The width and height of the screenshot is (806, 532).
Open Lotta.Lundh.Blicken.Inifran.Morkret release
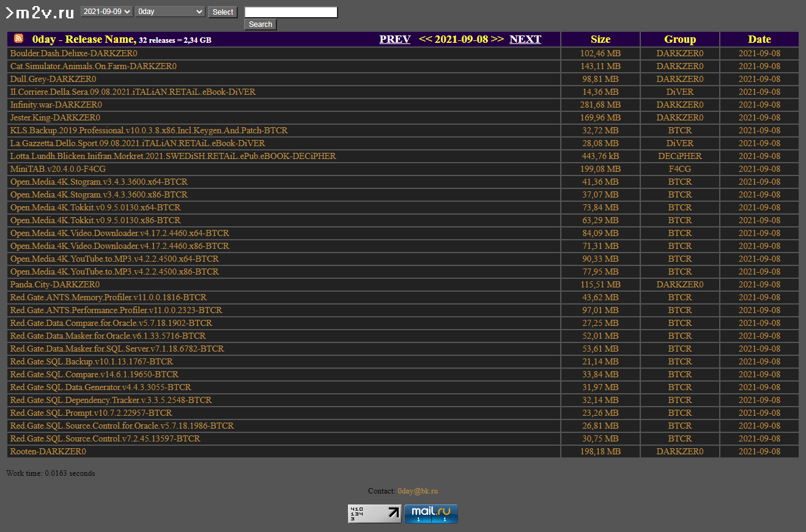[x=173, y=156]
